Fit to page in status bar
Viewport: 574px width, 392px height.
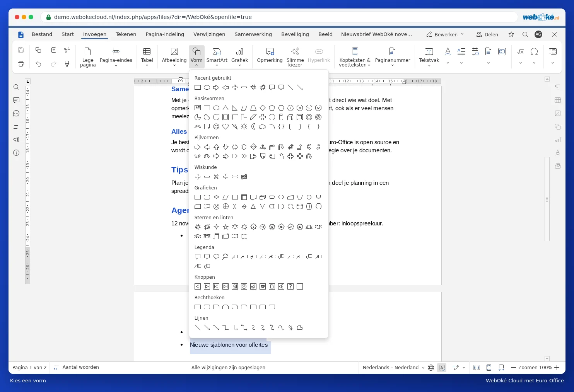click(489, 368)
